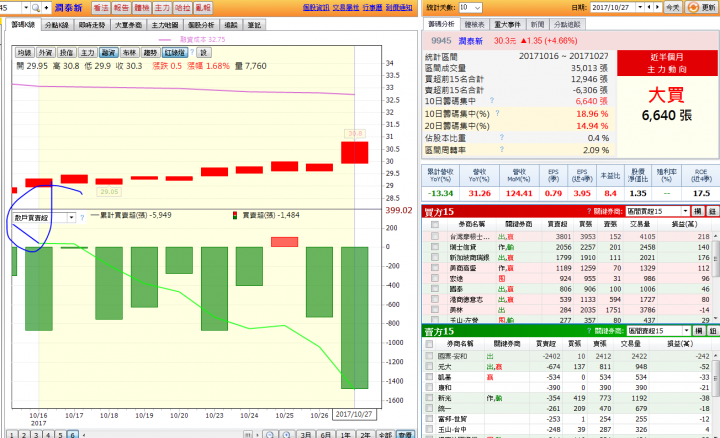
Task: Toggle the 趨勢 chart overlay
Action: coord(150,53)
